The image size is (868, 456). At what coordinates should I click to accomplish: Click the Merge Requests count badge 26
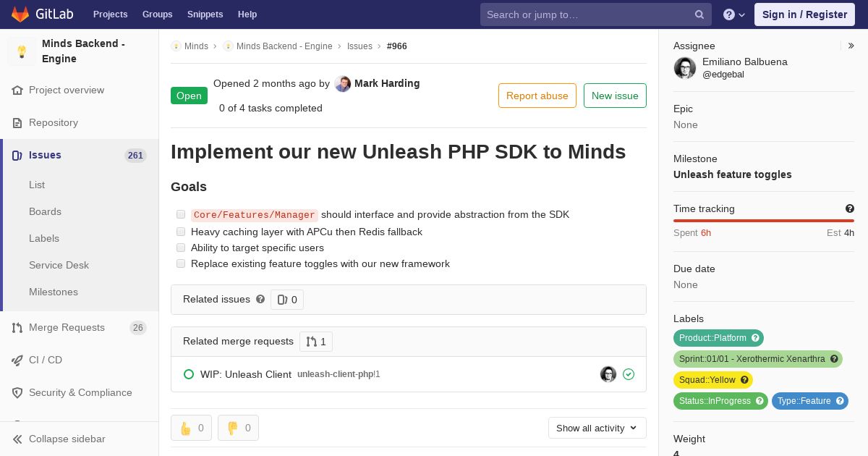pos(138,328)
